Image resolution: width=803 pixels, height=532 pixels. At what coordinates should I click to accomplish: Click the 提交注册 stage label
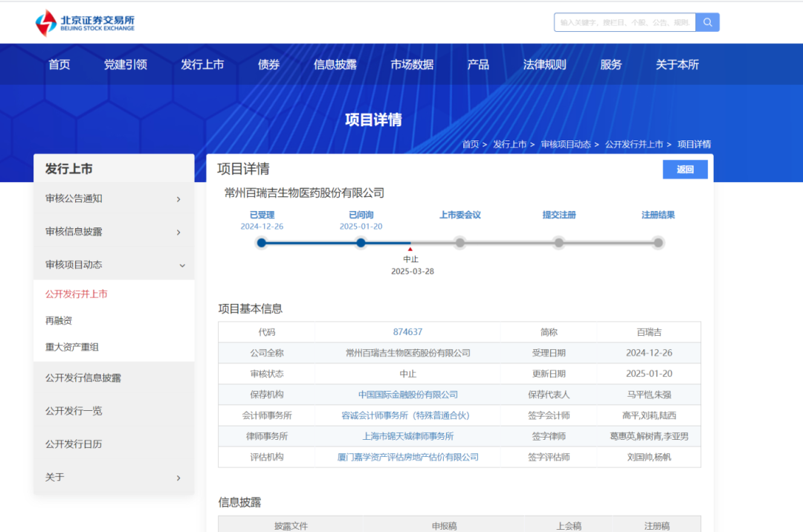[559, 215]
